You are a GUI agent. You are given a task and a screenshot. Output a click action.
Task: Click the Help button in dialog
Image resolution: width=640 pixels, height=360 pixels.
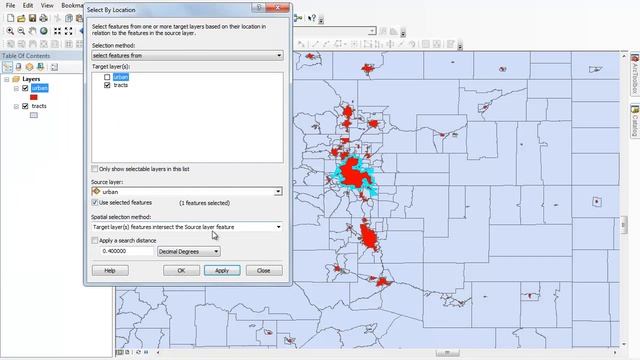pyautogui.click(x=110, y=271)
